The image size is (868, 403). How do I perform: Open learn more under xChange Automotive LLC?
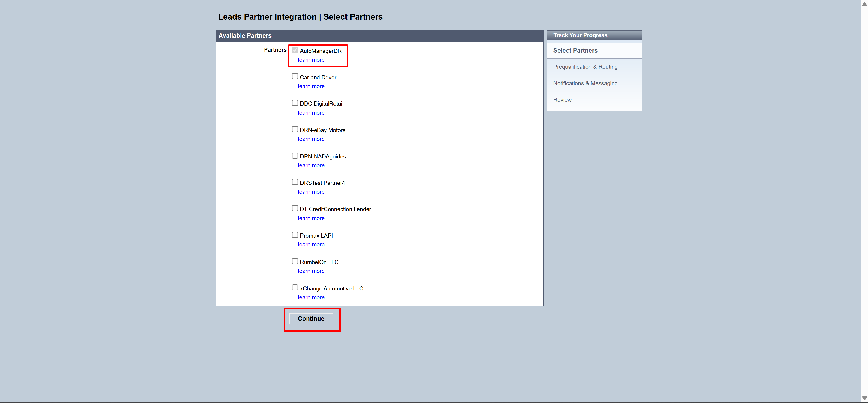(311, 297)
